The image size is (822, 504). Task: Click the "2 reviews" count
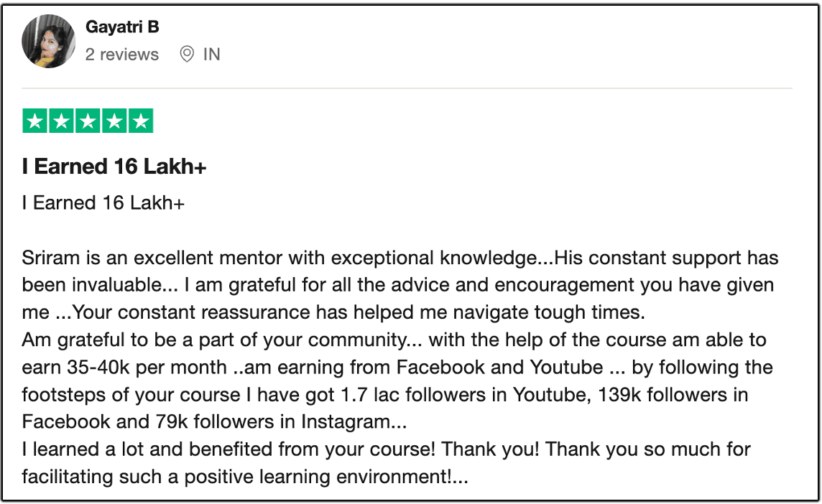[x=121, y=55]
